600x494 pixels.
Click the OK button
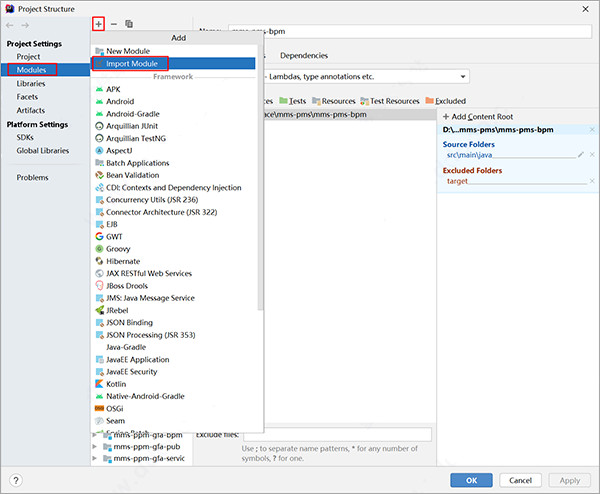pyautogui.click(x=471, y=480)
